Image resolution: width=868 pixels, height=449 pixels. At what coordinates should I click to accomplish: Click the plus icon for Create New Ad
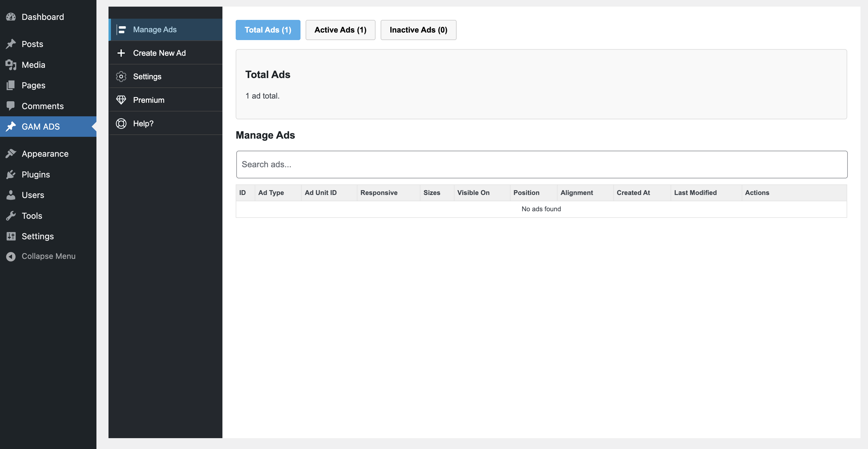tap(121, 53)
